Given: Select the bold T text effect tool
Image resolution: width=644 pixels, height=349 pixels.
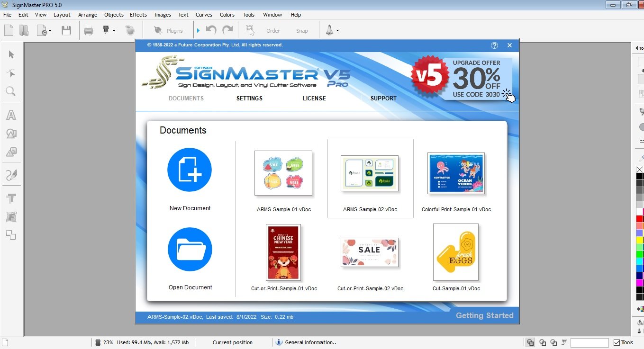Looking at the screenshot, I should coord(11,198).
